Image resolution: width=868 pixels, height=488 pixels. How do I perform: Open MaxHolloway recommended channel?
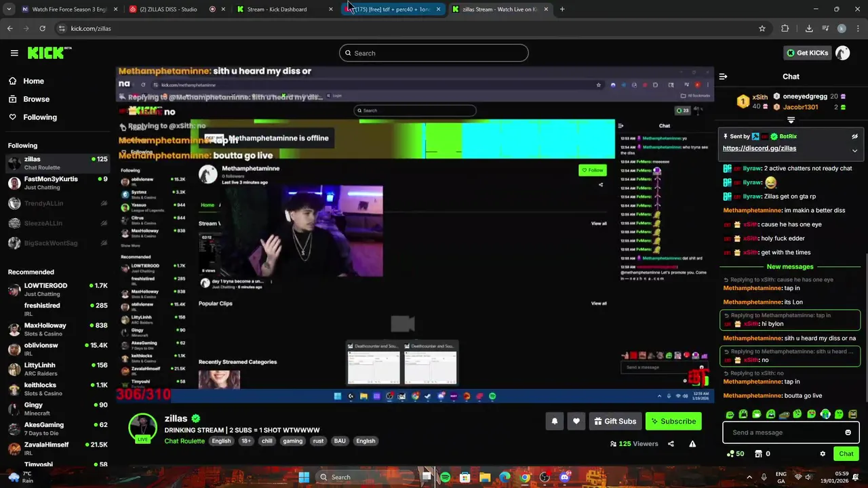pos(57,329)
